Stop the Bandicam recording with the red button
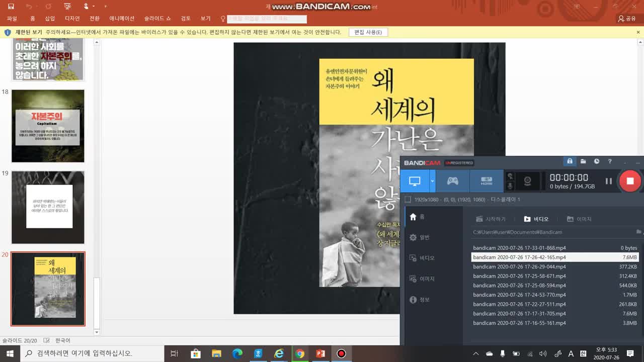The width and height of the screenshot is (644, 362). (630, 181)
